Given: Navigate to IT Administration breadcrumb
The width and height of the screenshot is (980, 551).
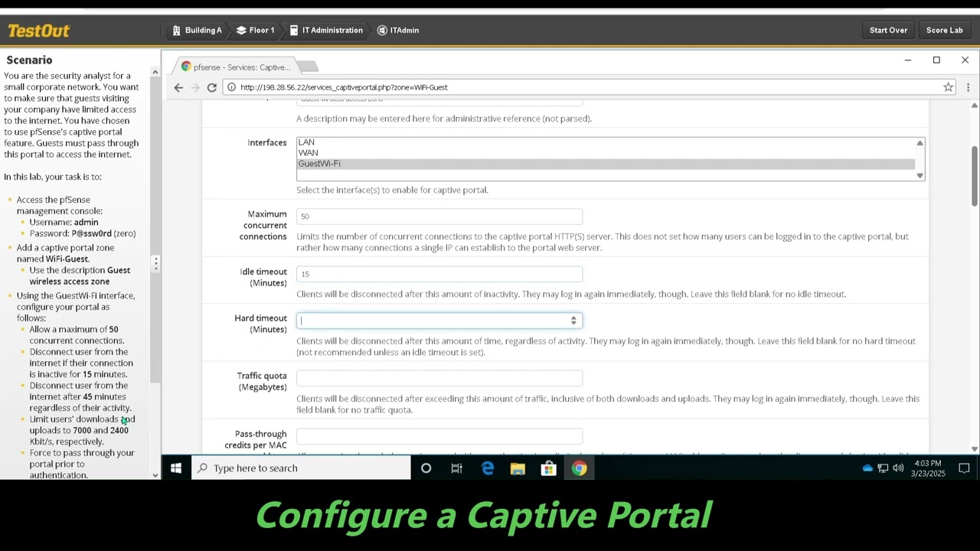Looking at the screenshot, I should coord(325,31).
